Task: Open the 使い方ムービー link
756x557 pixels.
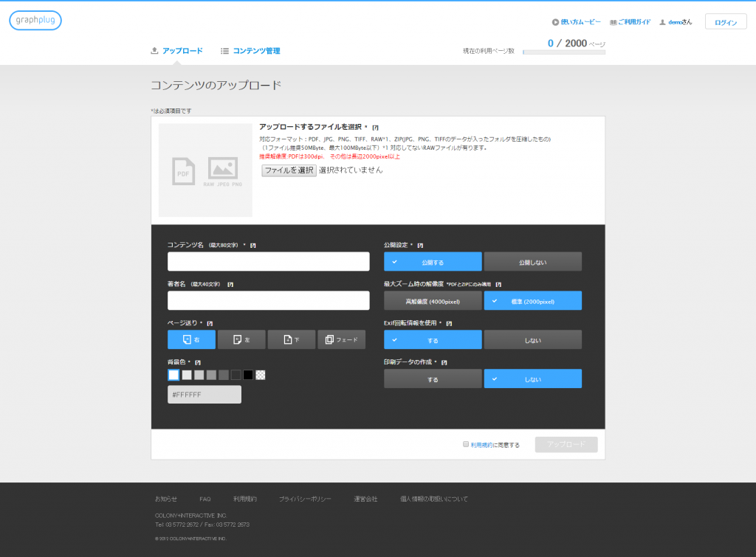Action: [x=577, y=22]
